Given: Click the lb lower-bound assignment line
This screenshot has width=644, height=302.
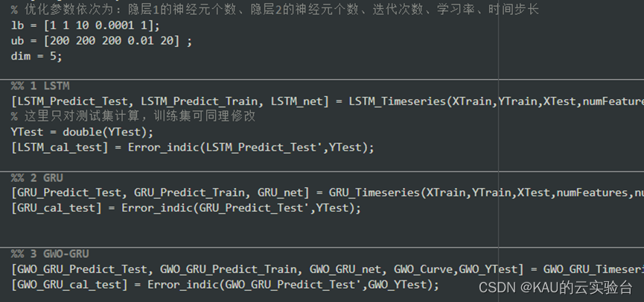Looking at the screenshot, I should tap(86, 25).
